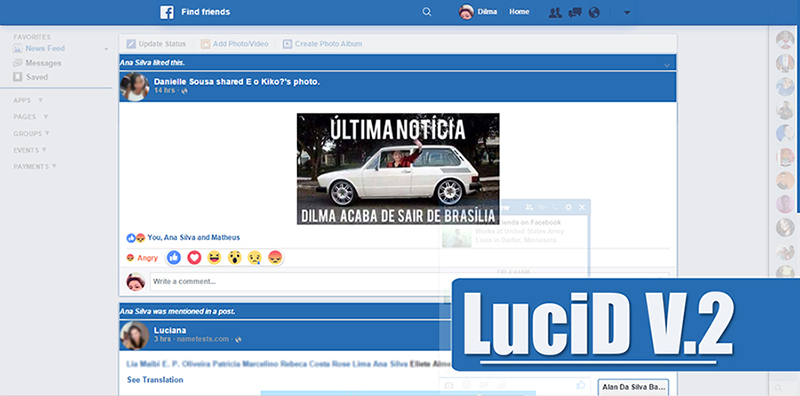Open the post options chevron on Danielle's post
The height and width of the screenshot is (396, 800).
coord(667,65)
